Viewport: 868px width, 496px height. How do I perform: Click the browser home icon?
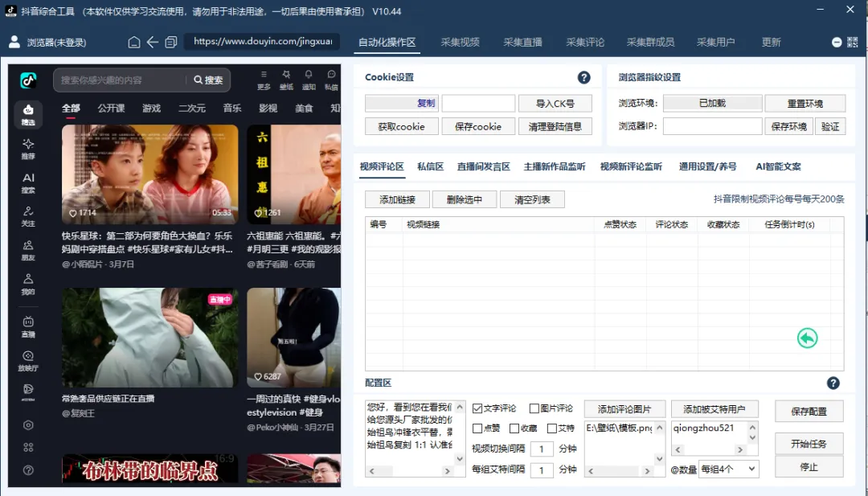pos(133,40)
